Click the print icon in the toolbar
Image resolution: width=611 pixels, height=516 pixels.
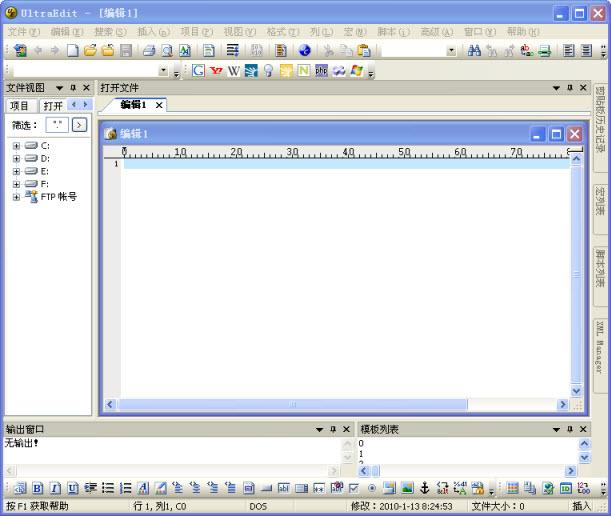[x=149, y=51]
